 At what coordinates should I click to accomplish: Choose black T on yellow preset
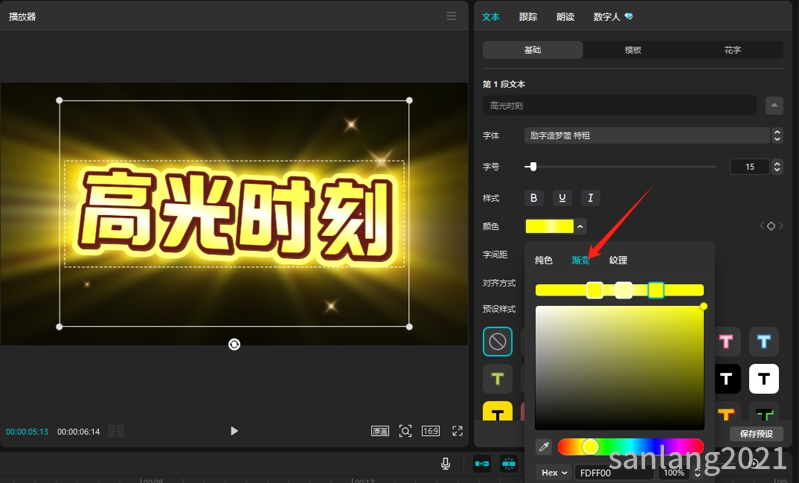click(498, 412)
